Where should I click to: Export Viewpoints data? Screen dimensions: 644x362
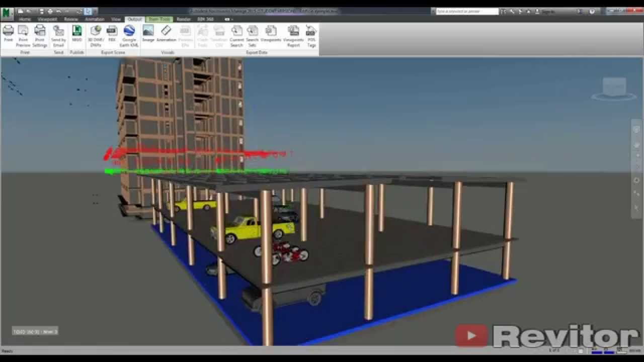pyautogui.click(x=271, y=34)
